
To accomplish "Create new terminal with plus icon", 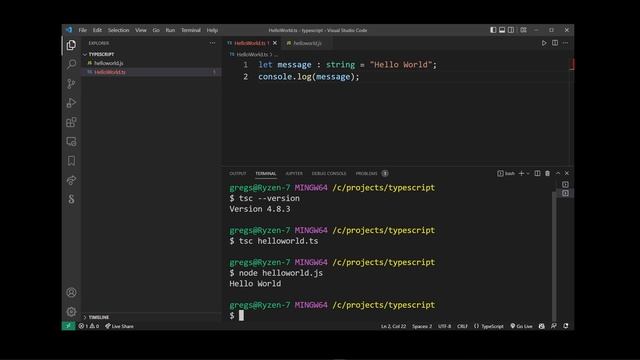I will [x=521, y=173].
